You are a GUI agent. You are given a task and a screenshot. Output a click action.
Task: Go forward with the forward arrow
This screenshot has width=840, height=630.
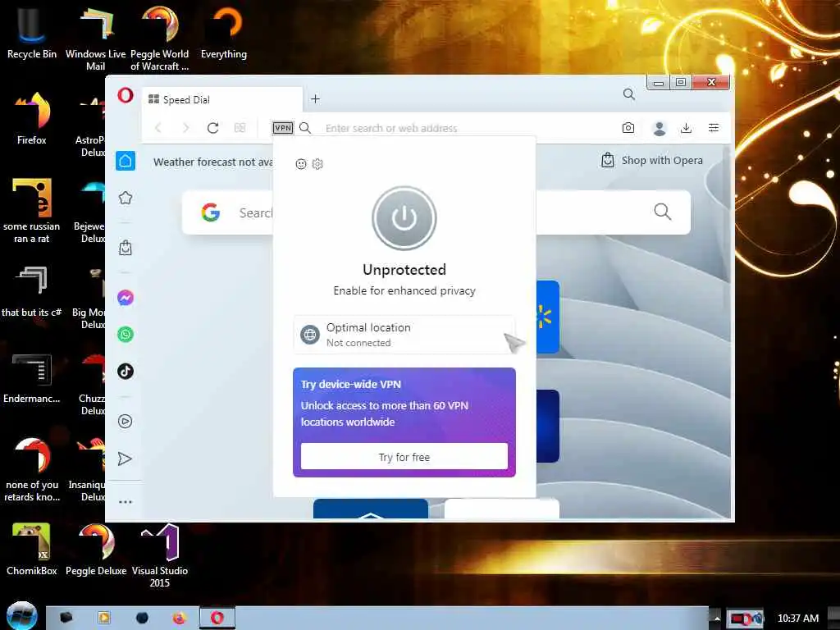[x=185, y=128]
